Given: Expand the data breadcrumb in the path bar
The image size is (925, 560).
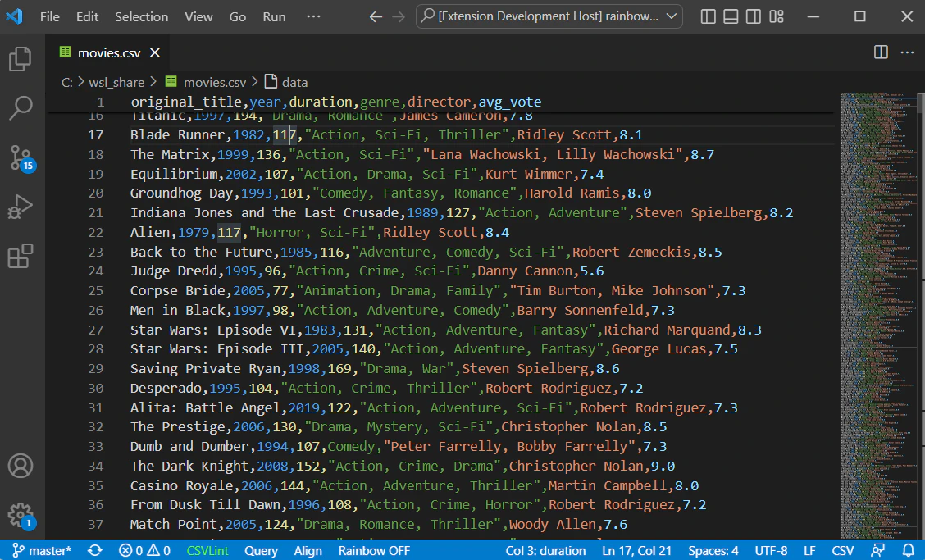Looking at the screenshot, I should coord(294,82).
